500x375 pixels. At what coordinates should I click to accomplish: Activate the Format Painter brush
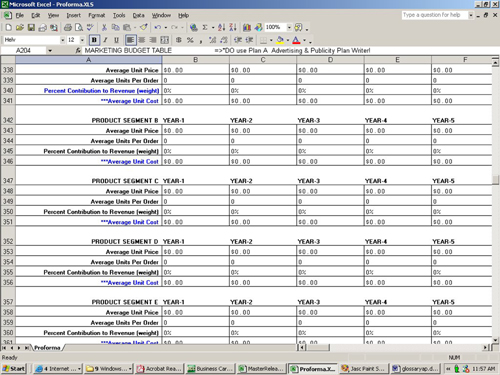pos(144,28)
